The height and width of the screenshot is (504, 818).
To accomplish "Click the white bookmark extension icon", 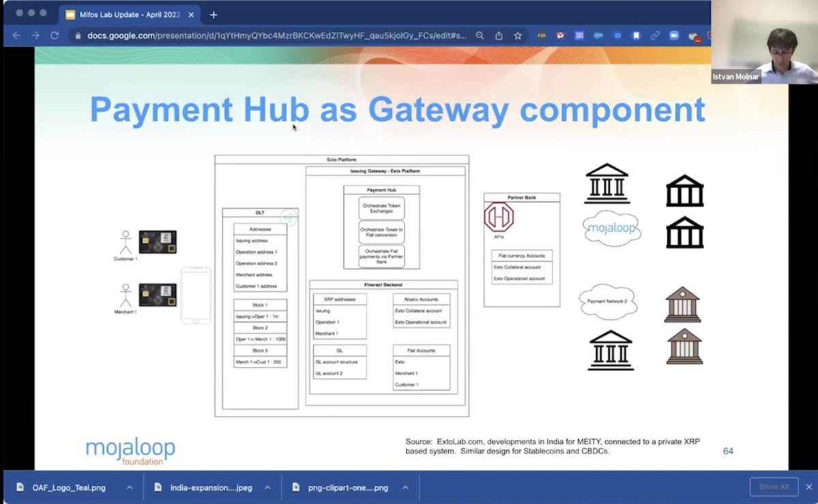I will [636, 35].
